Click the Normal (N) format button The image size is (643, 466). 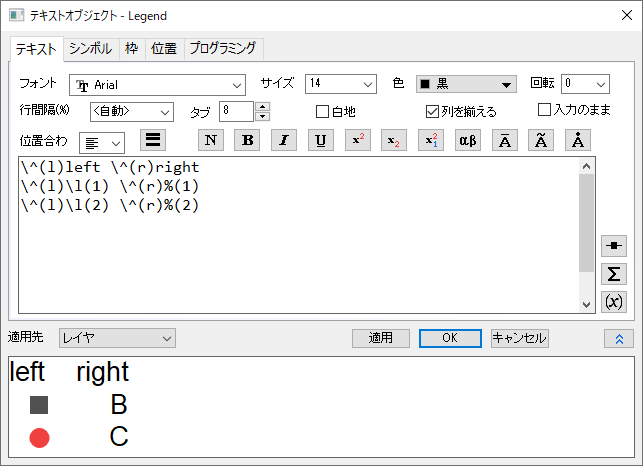pos(211,140)
